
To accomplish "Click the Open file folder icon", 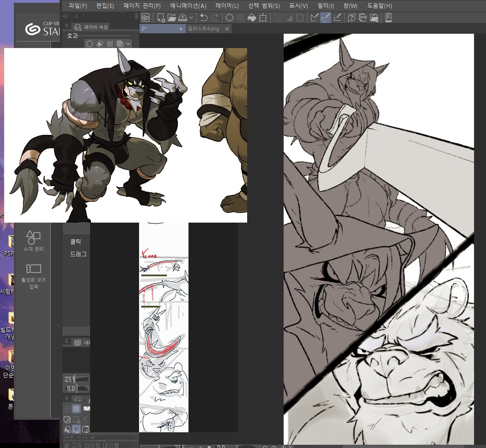I will 171,18.
